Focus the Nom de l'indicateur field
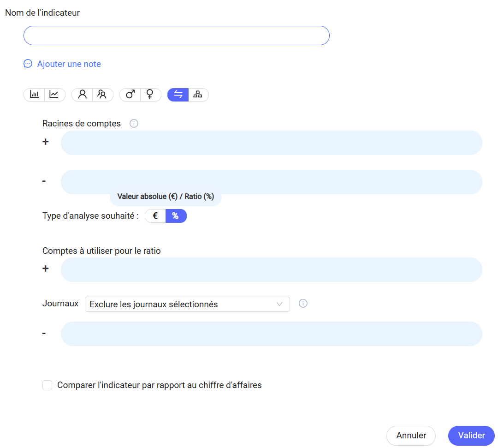This screenshot has height=448, width=498. (x=176, y=36)
